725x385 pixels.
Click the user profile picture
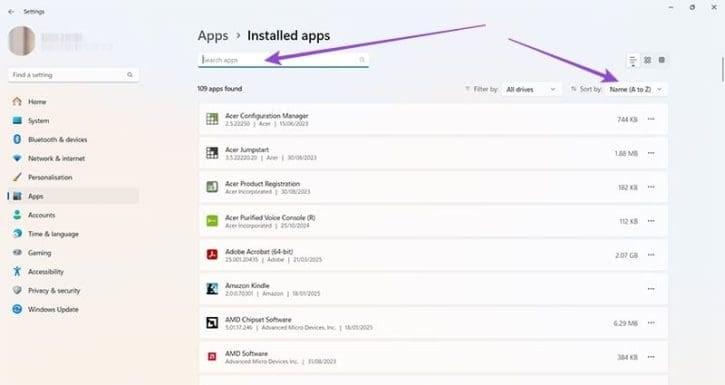[x=22, y=41]
